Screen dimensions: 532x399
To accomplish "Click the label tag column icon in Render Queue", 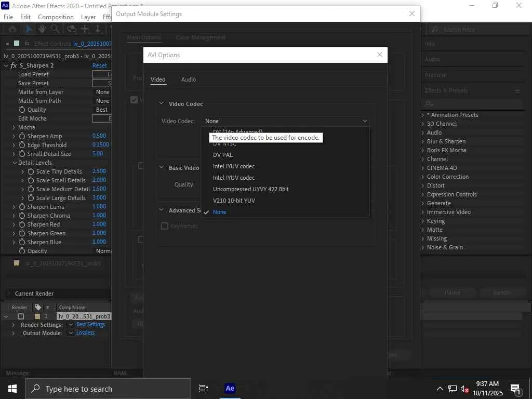I will coord(37,307).
